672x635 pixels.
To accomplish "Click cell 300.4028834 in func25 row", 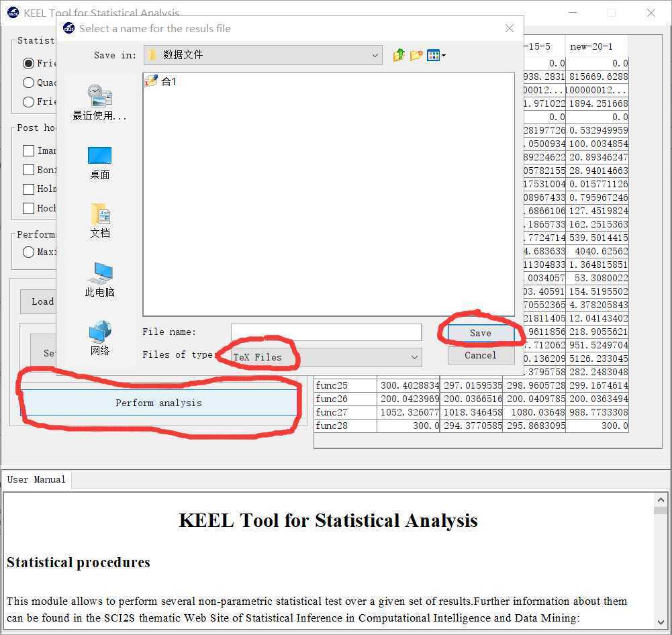I will click(x=408, y=385).
